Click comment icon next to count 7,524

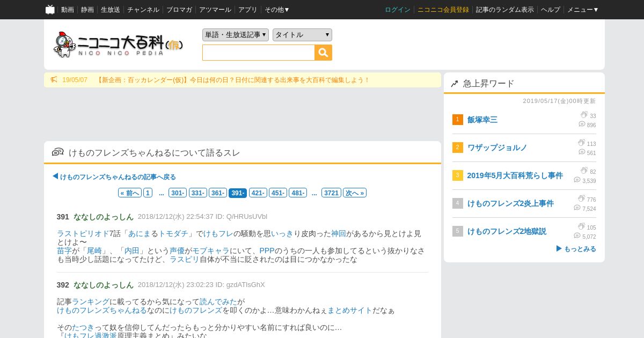pos(577,208)
